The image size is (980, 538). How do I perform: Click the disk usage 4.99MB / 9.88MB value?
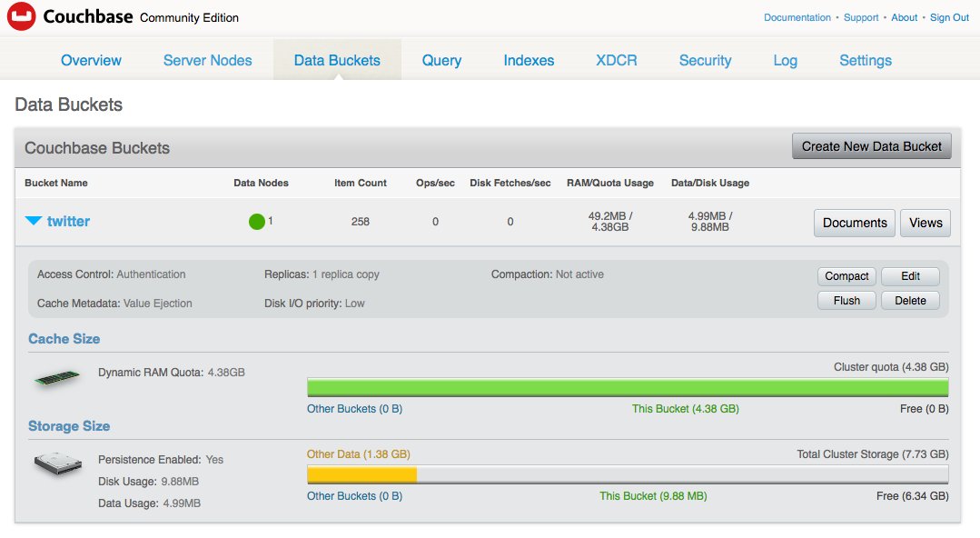(710, 222)
